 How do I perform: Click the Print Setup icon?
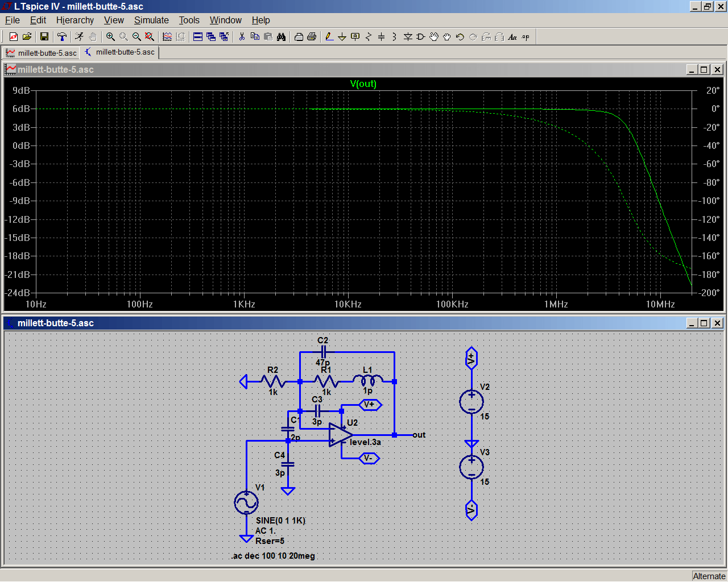click(x=299, y=37)
